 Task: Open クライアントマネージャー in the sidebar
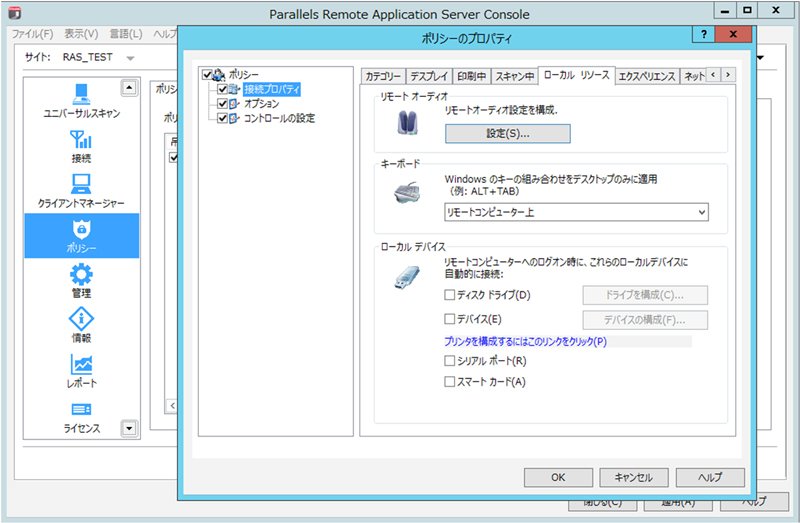point(81,184)
